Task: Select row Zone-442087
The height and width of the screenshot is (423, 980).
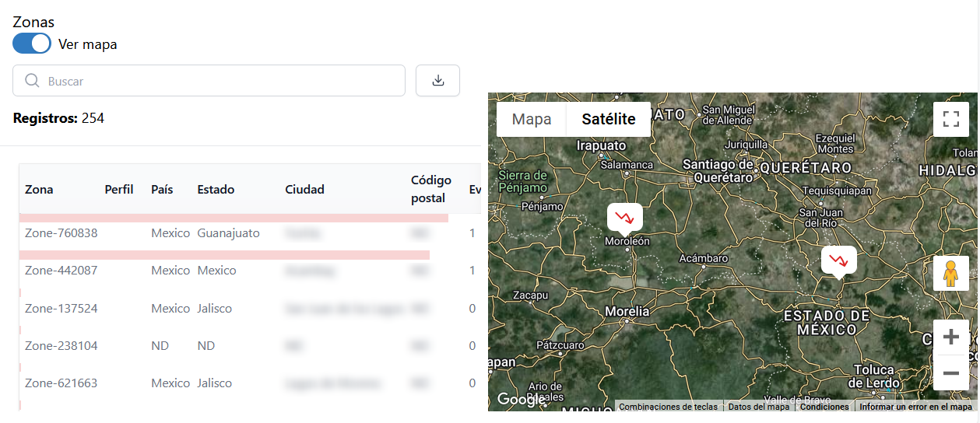Action: (x=61, y=271)
